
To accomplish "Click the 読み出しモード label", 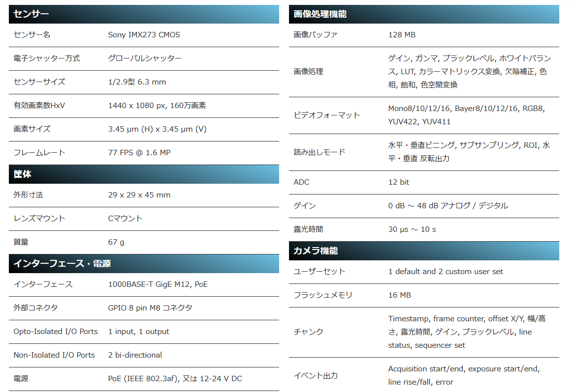I will [x=319, y=152].
